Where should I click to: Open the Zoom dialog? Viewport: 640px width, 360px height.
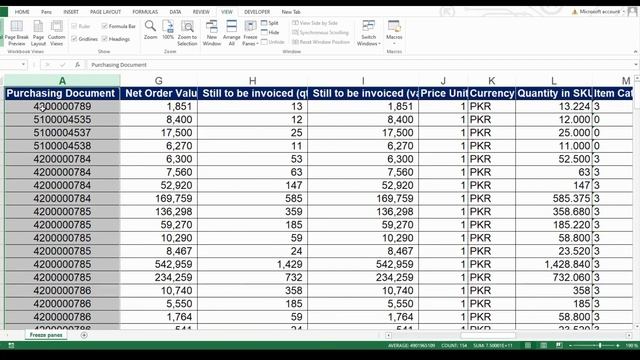pyautogui.click(x=150, y=30)
